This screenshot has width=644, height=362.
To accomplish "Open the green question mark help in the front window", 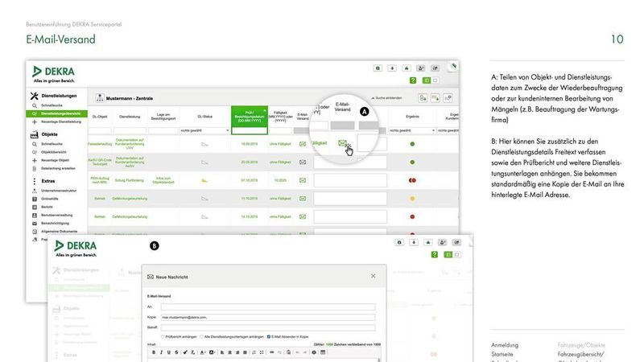I will coord(435,255).
